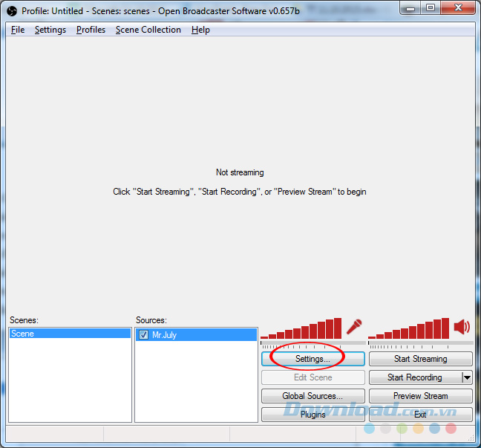Click the Exit button
This screenshot has height=448, width=481.
(420, 415)
